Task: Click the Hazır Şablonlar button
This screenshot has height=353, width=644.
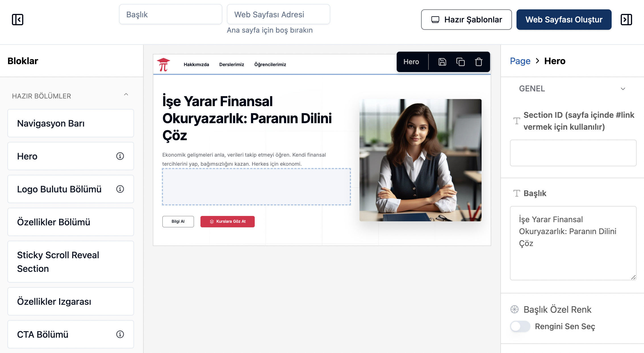Action: pos(466,20)
